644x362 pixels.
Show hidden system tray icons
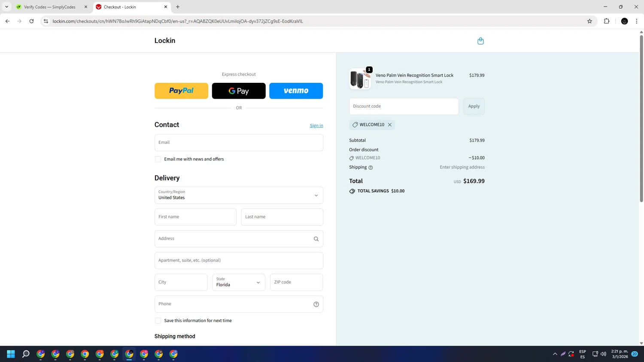pos(555,354)
